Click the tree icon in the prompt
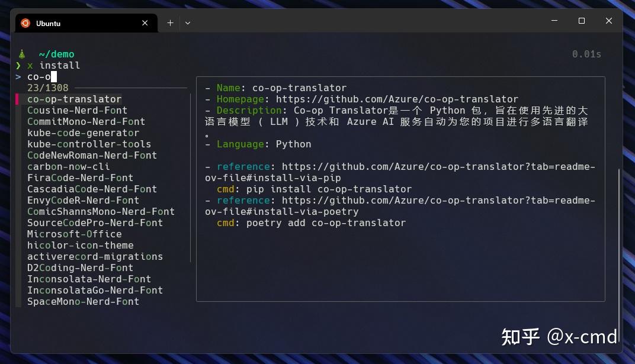This screenshot has width=635, height=364. click(x=22, y=54)
